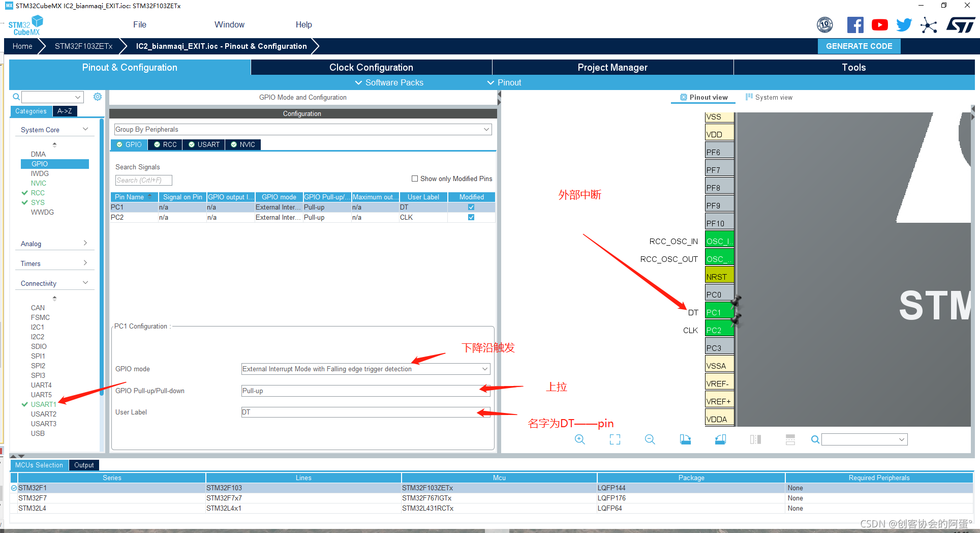The width and height of the screenshot is (980, 533).
Task: Switch to the Output bottom tab
Action: point(84,465)
